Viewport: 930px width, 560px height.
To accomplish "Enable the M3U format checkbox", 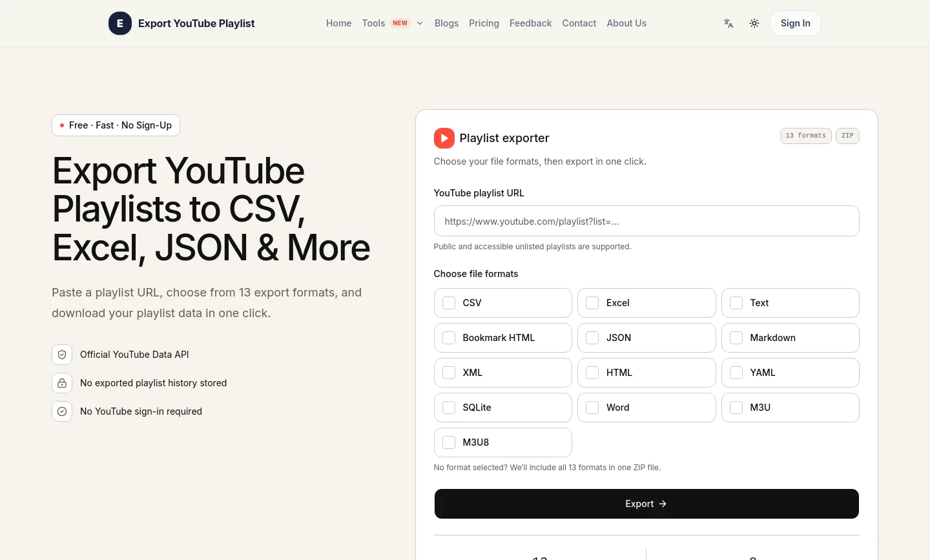I will pyautogui.click(x=736, y=408).
